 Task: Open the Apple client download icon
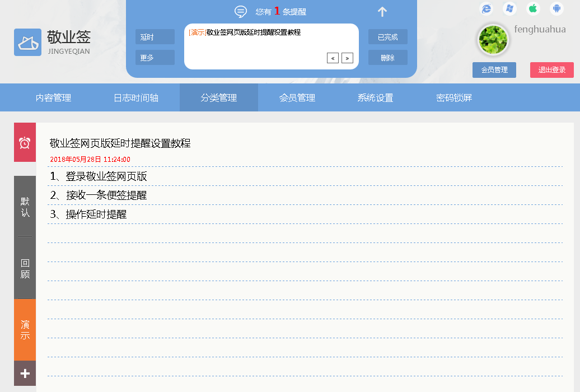533,8
